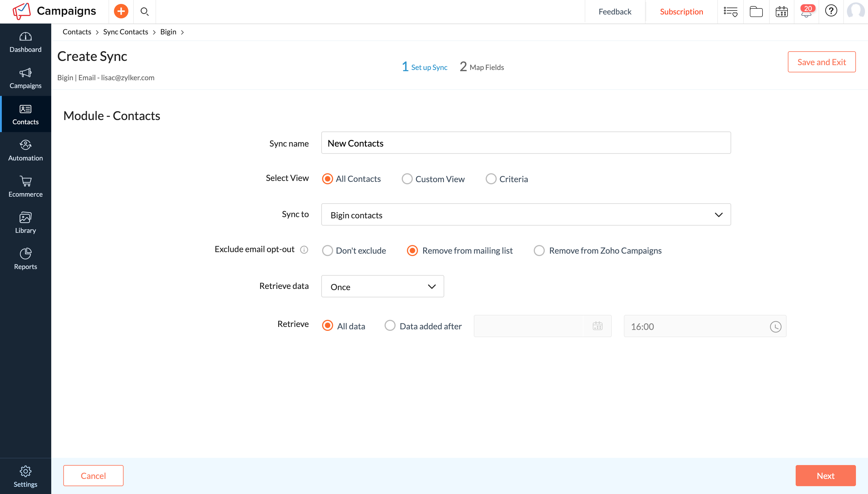Expand the Retrieve data Once dropdown
The height and width of the screenshot is (494, 868).
382,287
